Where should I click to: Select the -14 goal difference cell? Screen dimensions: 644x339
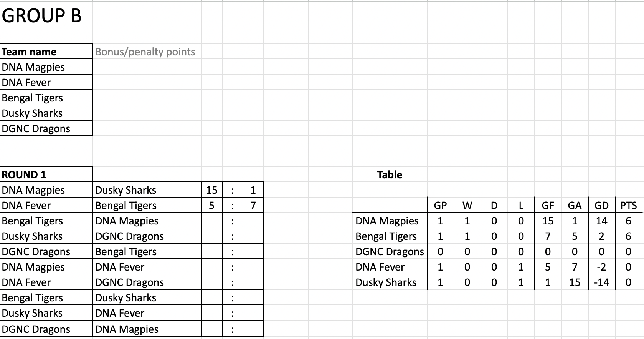click(601, 282)
